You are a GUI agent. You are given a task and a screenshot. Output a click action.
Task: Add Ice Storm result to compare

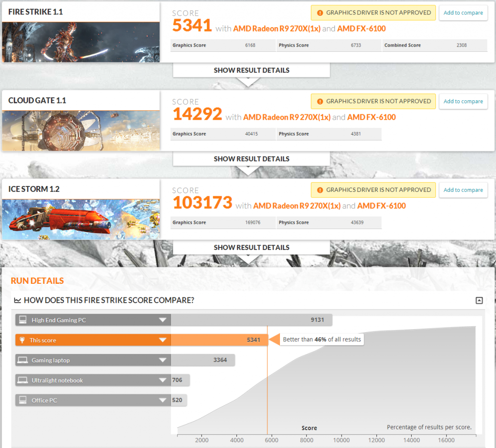point(463,190)
